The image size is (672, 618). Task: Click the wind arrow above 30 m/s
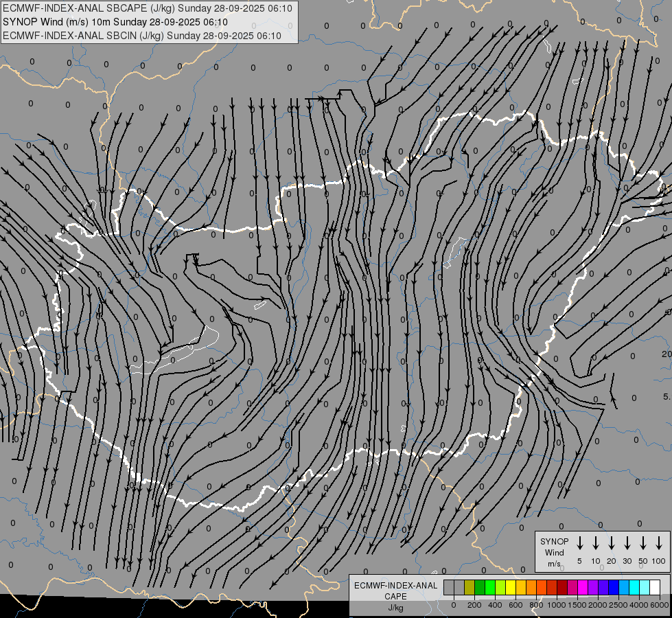[x=627, y=542]
